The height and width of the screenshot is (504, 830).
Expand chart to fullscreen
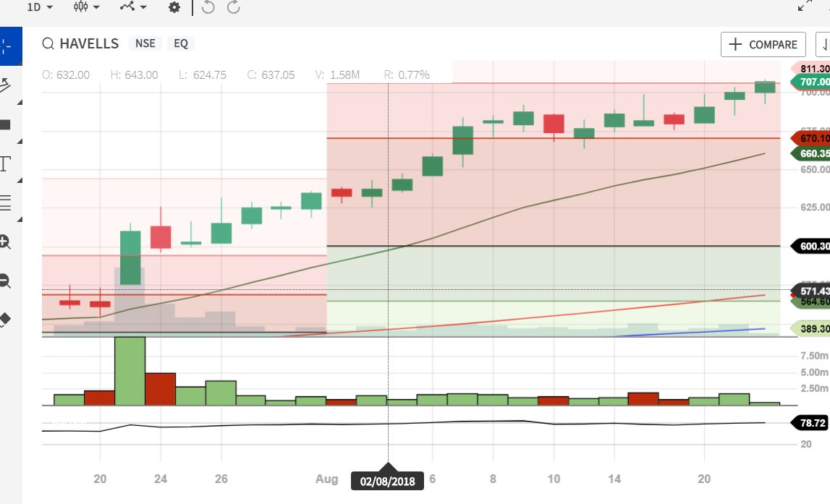[x=805, y=6]
